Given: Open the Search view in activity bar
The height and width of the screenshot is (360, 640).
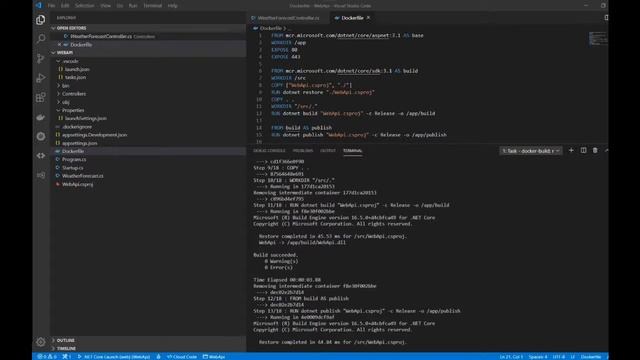Looking at the screenshot, I should [40, 39].
